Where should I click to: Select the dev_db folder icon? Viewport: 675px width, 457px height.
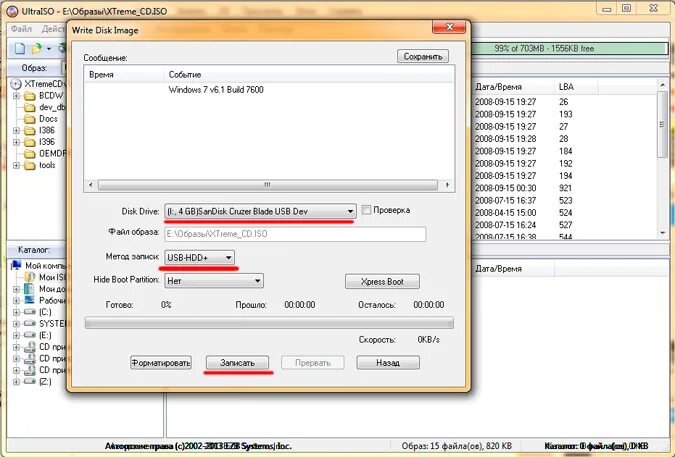point(30,107)
